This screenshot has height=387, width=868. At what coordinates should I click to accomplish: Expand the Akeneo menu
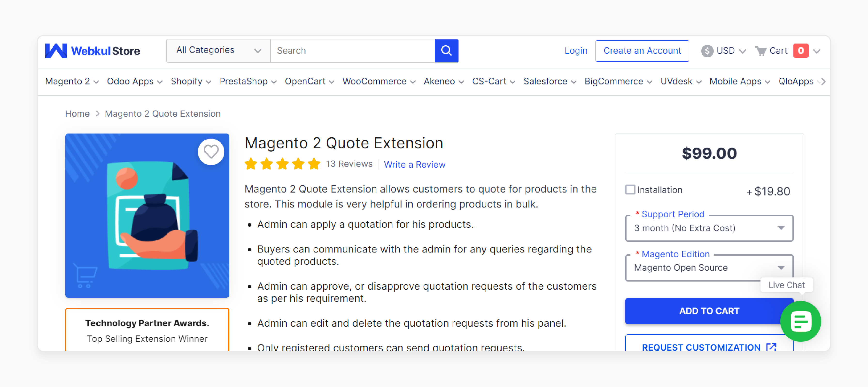[x=444, y=82]
